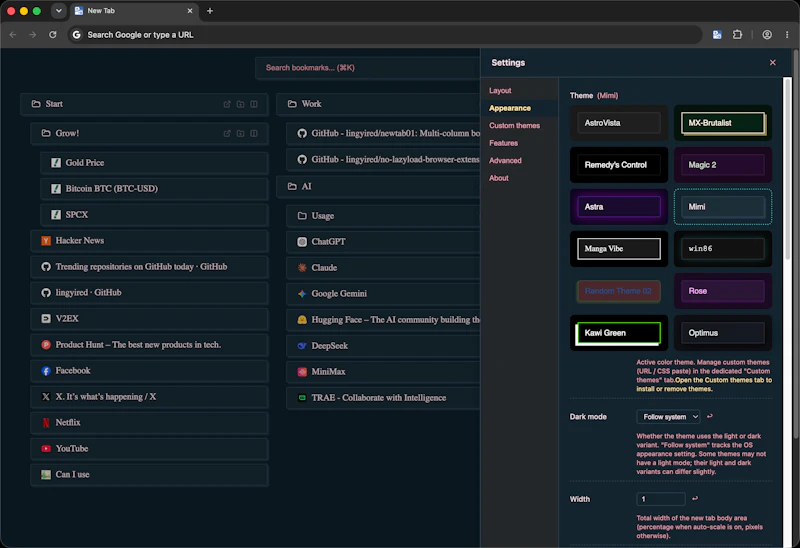Click the Width value input field

[x=661, y=499]
